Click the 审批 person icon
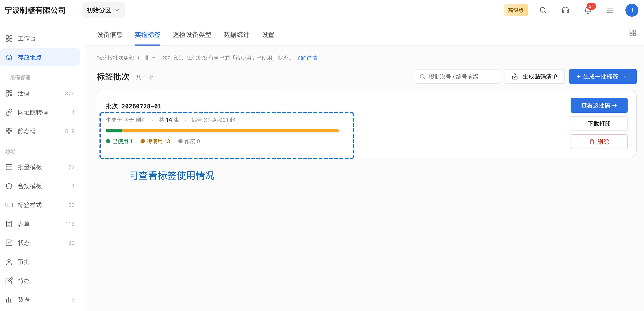This screenshot has height=311, width=644. pyautogui.click(x=9, y=262)
